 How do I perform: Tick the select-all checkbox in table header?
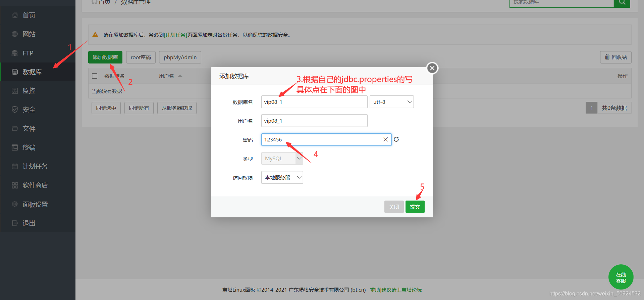[95, 76]
